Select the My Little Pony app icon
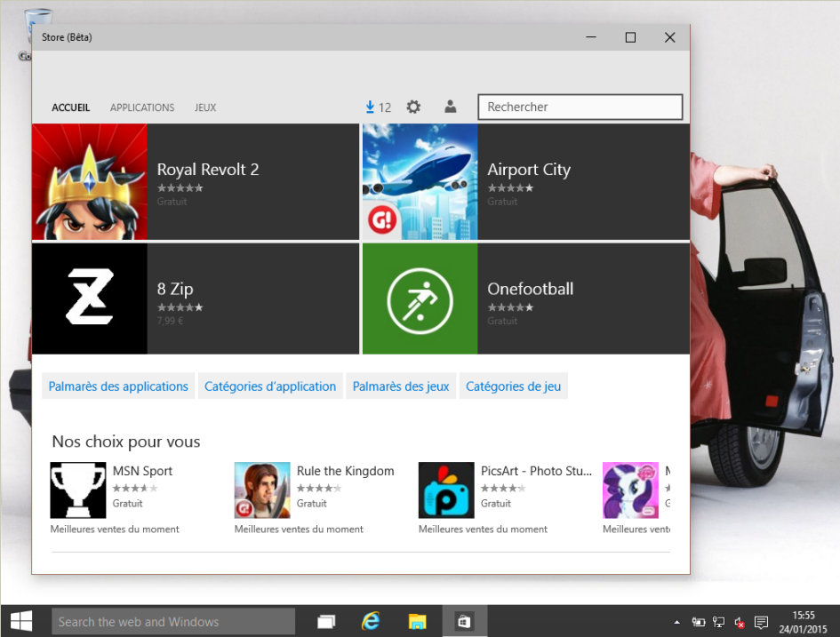This screenshot has height=637, width=840. coord(630,490)
